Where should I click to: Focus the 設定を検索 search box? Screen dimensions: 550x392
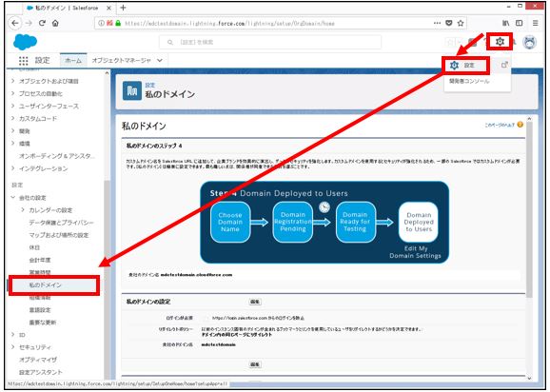click(x=270, y=42)
